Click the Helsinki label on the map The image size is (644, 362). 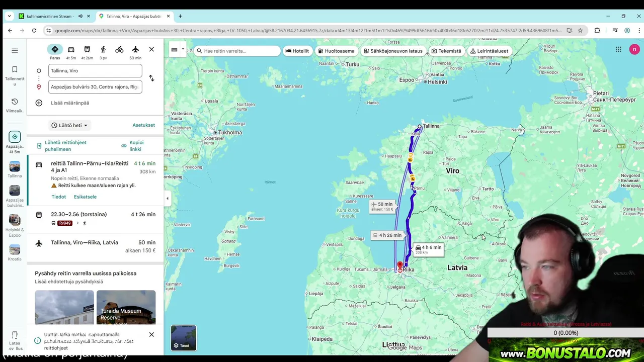437,81
